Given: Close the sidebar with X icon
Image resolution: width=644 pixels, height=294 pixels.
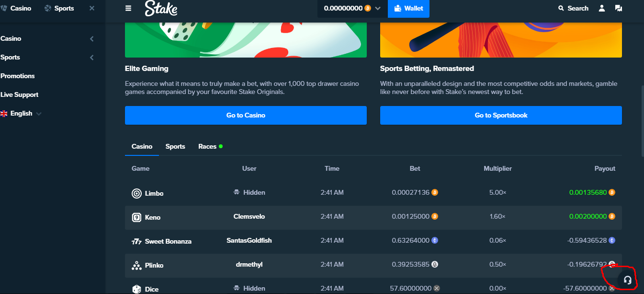Looking at the screenshot, I should (x=92, y=8).
